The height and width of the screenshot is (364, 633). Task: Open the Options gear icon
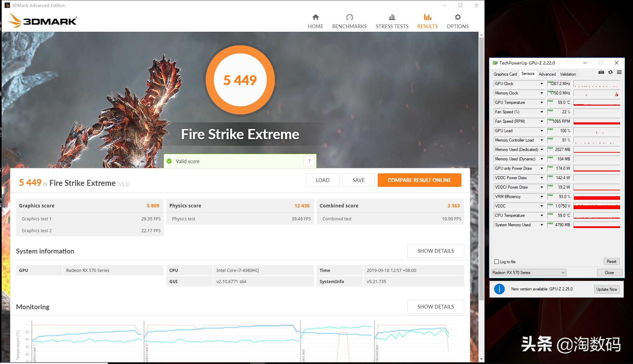tap(458, 17)
